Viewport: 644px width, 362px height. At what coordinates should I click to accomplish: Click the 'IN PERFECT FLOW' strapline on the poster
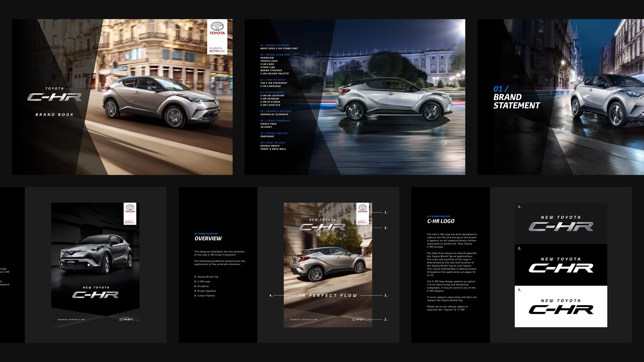point(328,296)
